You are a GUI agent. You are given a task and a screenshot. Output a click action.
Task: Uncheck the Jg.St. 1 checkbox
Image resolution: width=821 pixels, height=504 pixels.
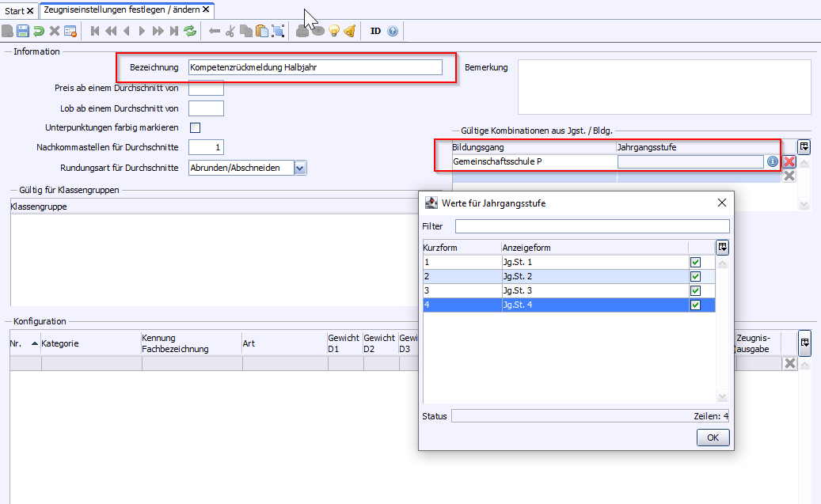(696, 262)
